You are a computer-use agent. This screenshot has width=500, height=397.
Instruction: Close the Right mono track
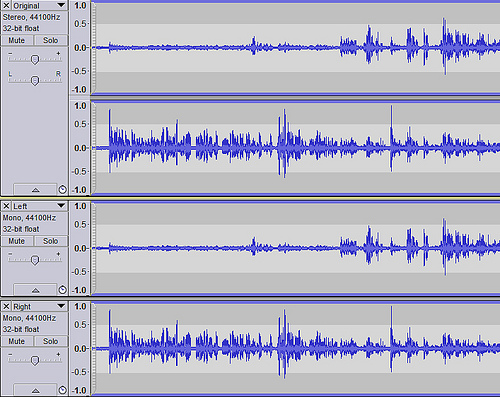point(6,306)
